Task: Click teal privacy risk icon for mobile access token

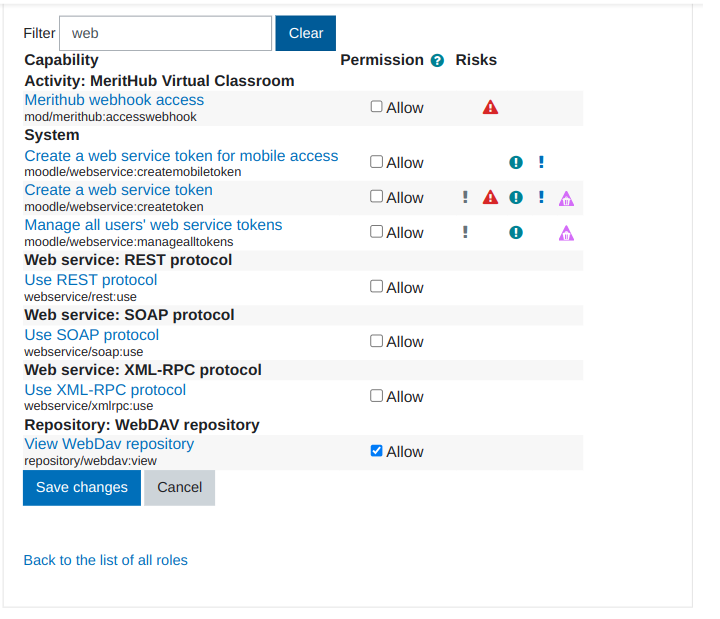Action: point(516,162)
